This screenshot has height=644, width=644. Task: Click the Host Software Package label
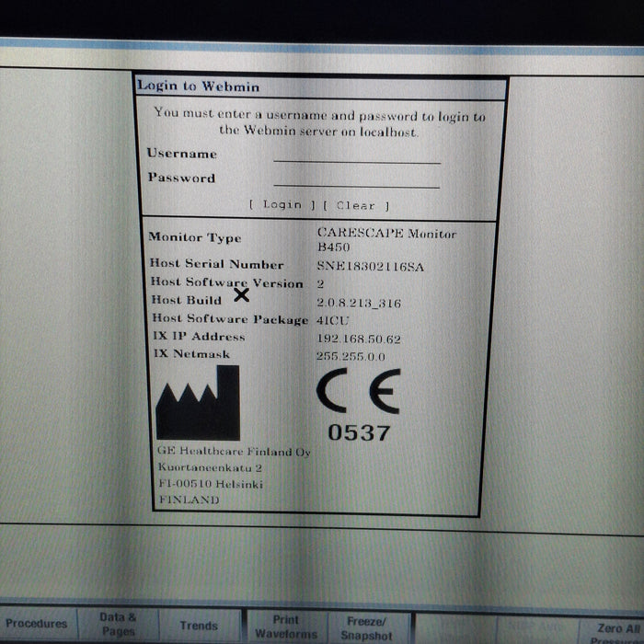point(230,318)
